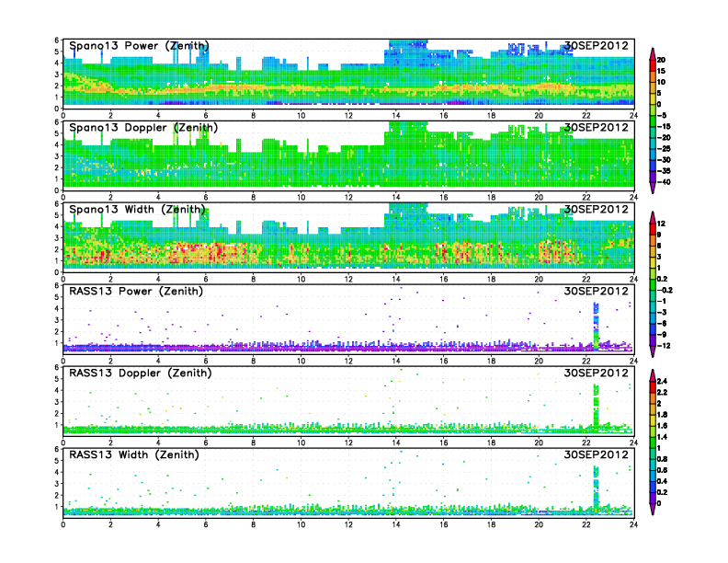Click the hour 24 tick under Spano13 Doppler panel
The width and height of the screenshot is (728, 563).
point(633,198)
